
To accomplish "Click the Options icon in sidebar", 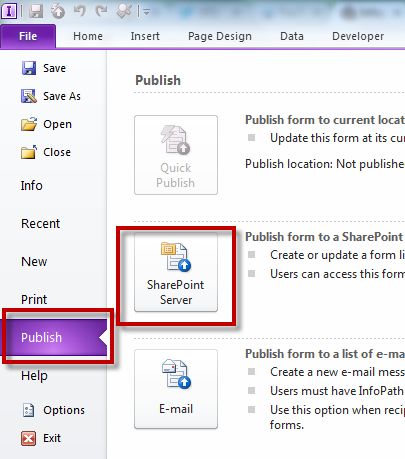I will click(x=28, y=410).
